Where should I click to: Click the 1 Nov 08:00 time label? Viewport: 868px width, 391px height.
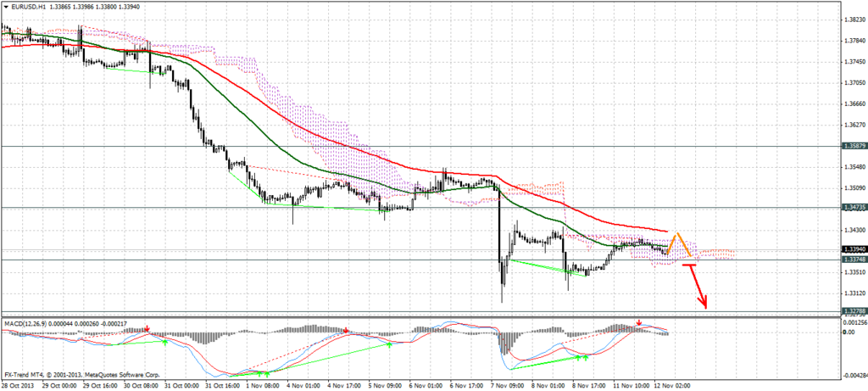tap(263, 384)
